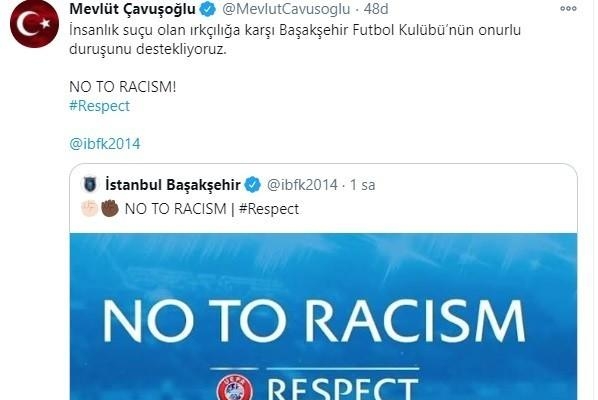Click the Mevlüt Çavuşoğlu display name

(x=132, y=9)
